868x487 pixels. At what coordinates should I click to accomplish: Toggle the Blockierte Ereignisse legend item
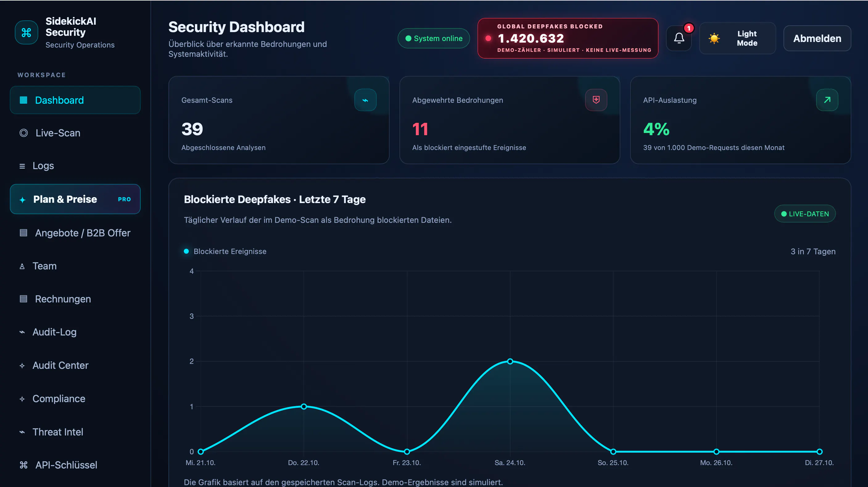click(x=225, y=252)
